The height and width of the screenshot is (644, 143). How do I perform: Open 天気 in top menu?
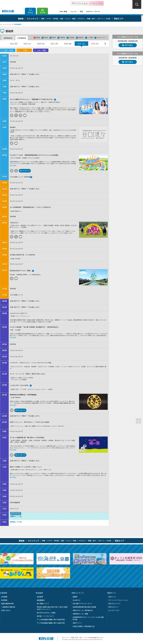pyautogui.click(x=81, y=12)
